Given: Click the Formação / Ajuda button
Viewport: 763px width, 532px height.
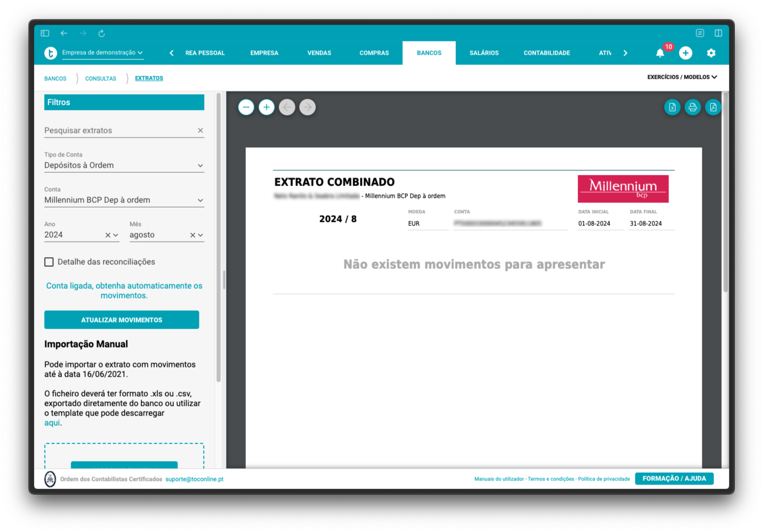Looking at the screenshot, I should tap(675, 479).
